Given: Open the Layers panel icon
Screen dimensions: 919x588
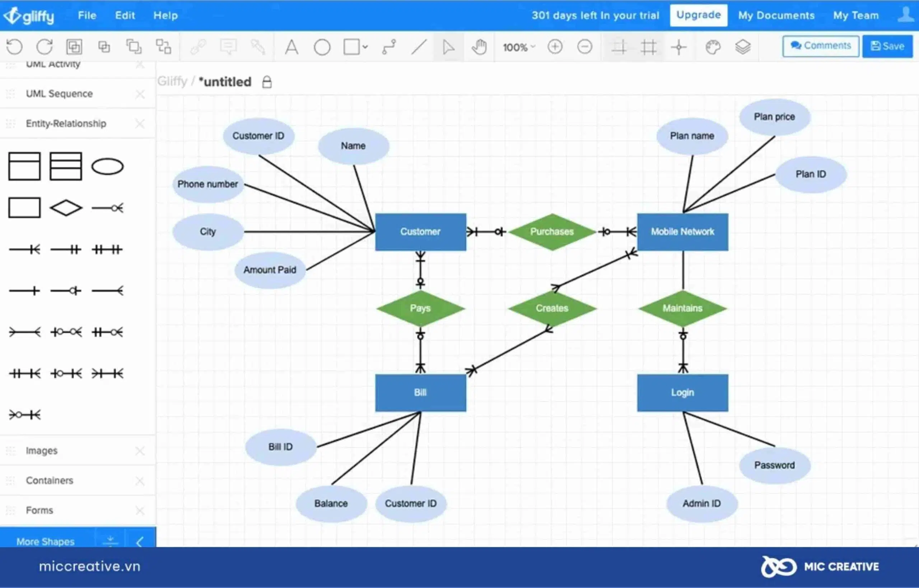Looking at the screenshot, I should (743, 47).
